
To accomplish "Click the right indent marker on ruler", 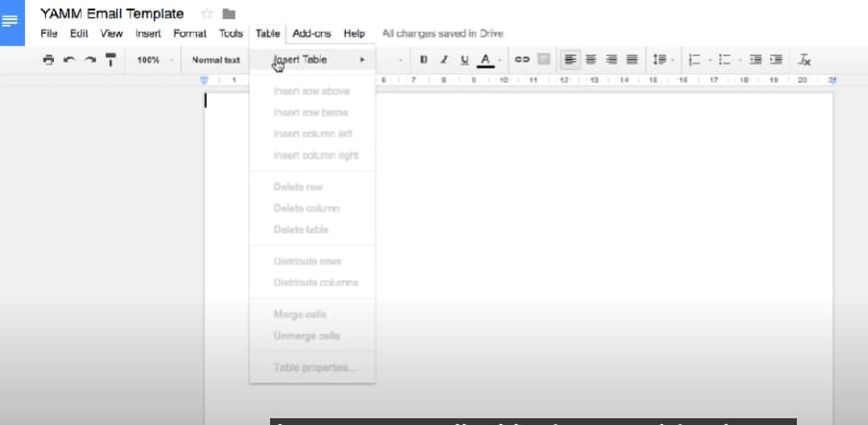I will (832, 81).
